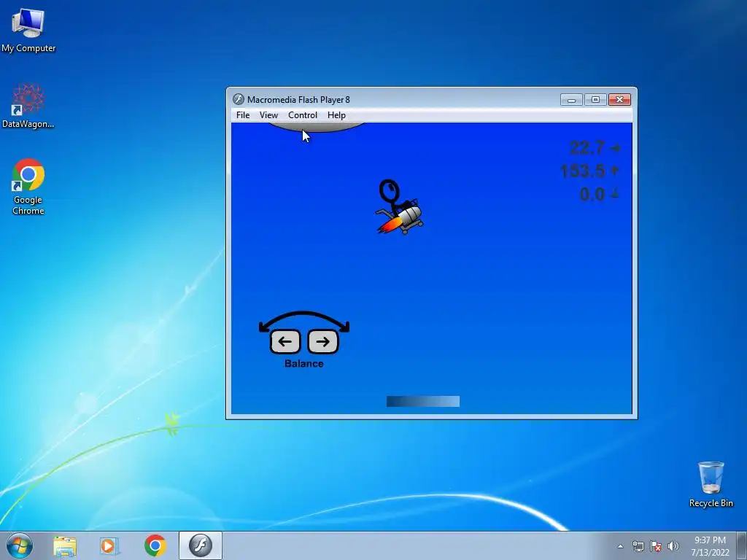Minimize the Flash Player window
Viewport: 747px width, 560px height.
pos(571,99)
